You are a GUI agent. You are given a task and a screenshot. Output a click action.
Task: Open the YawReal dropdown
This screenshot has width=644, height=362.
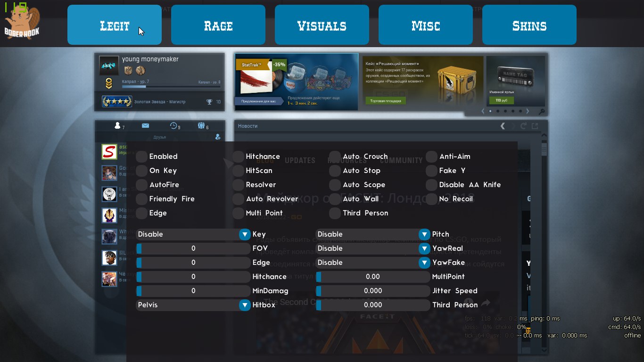click(x=373, y=248)
